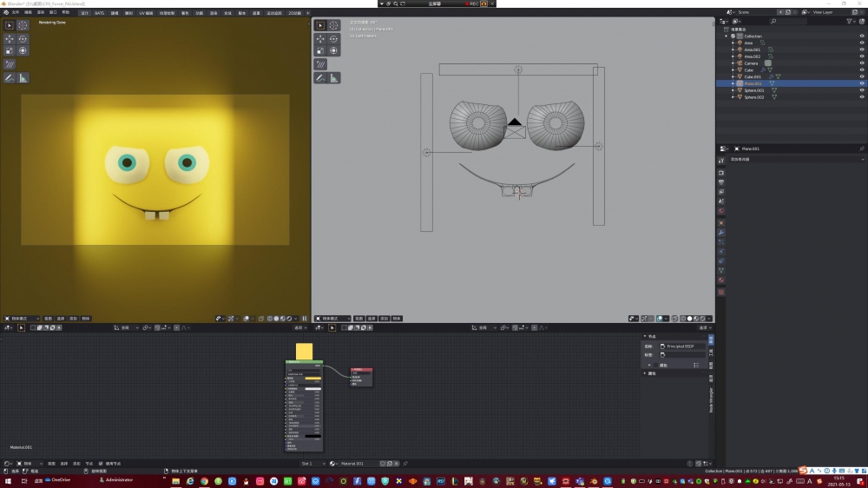
Task: Open left viewport shading options dropdown
Action: click(x=296, y=319)
